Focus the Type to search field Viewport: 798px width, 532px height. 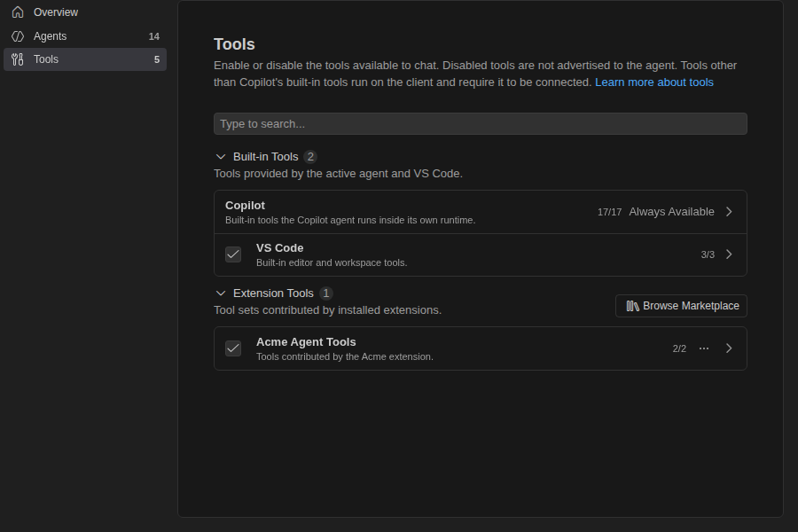[481, 124]
